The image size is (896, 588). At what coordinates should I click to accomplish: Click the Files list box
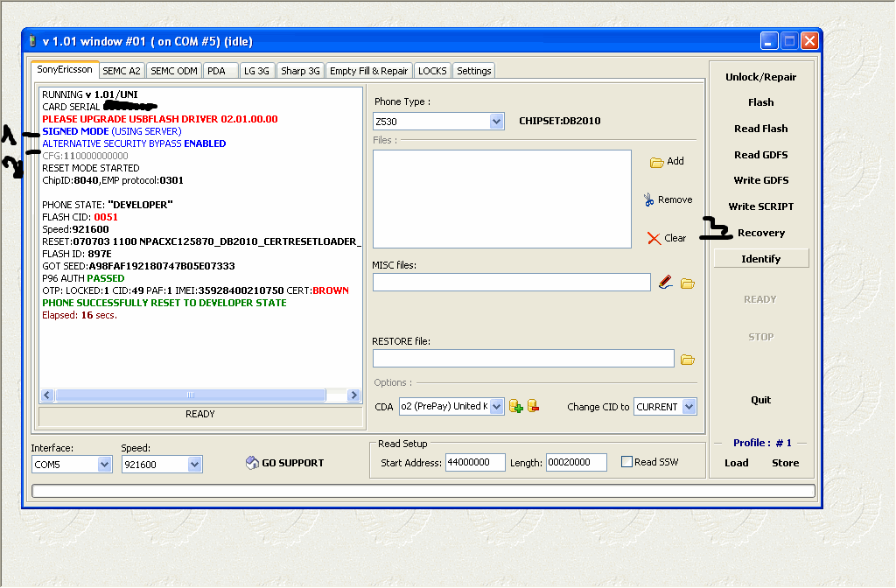coord(502,199)
